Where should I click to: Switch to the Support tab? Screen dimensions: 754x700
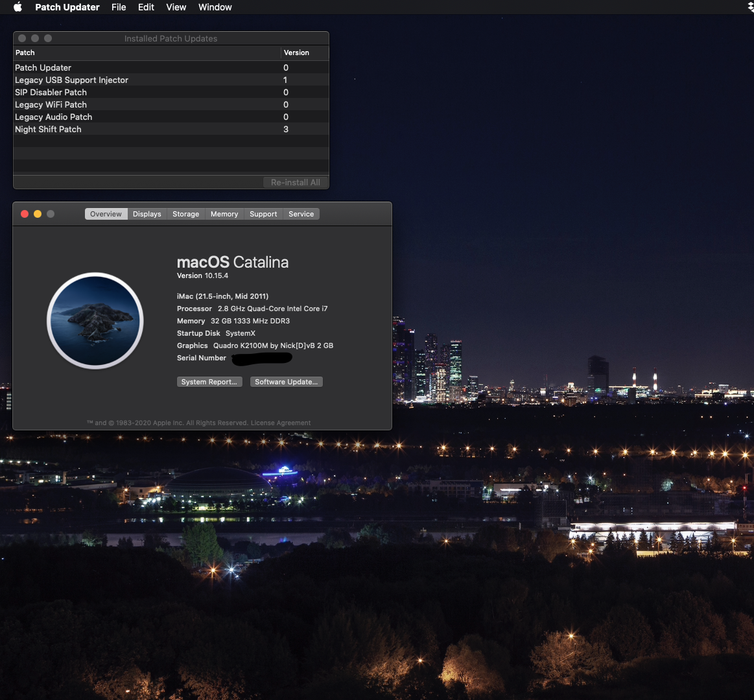tap(263, 214)
